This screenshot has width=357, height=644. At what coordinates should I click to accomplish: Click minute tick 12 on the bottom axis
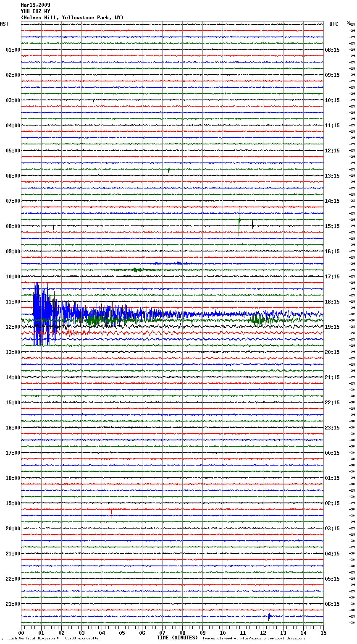pos(263,633)
